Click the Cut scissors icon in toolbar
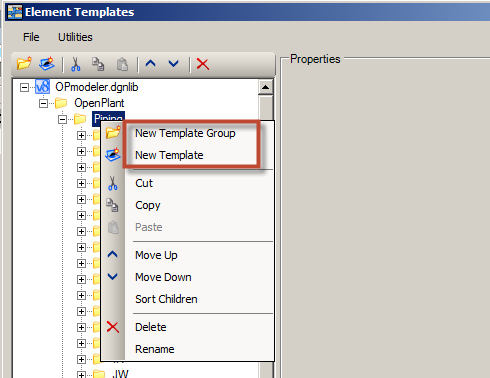Screen dimensions: 490x378 click(x=76, y=64)
